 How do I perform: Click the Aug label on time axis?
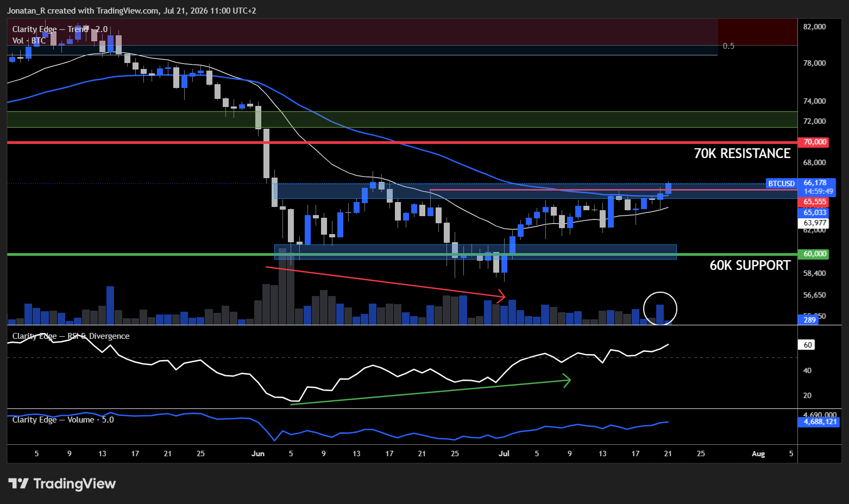coord(758,453)
